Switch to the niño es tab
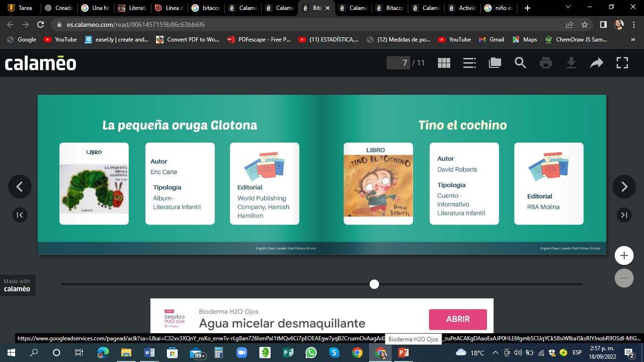Viewport: 644px width, 362px height. click(499, 8)
